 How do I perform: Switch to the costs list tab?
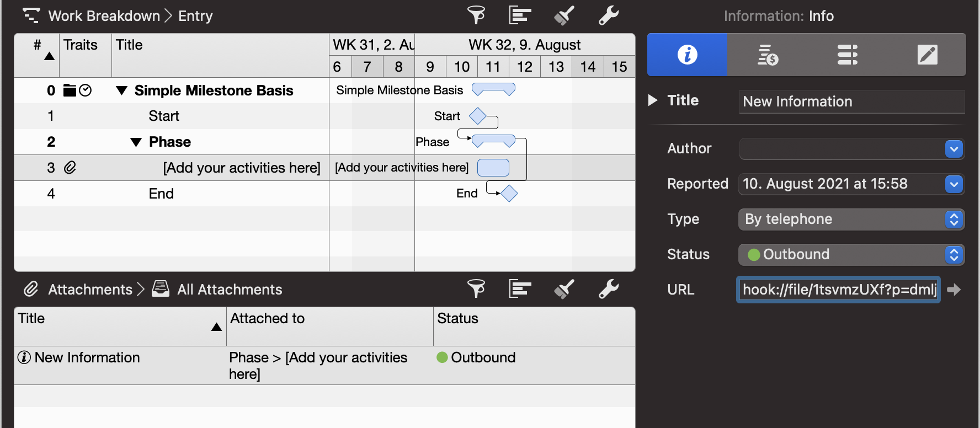click(767, 55)
